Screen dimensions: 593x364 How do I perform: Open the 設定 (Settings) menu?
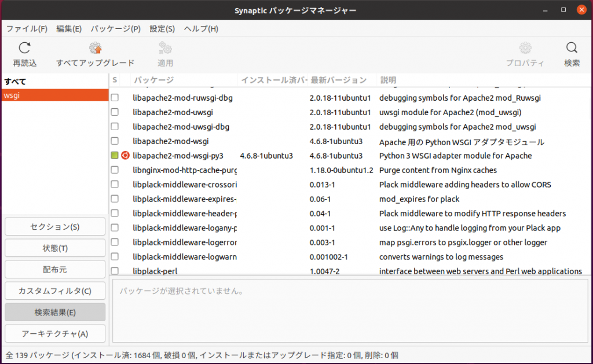pos(162,28)
